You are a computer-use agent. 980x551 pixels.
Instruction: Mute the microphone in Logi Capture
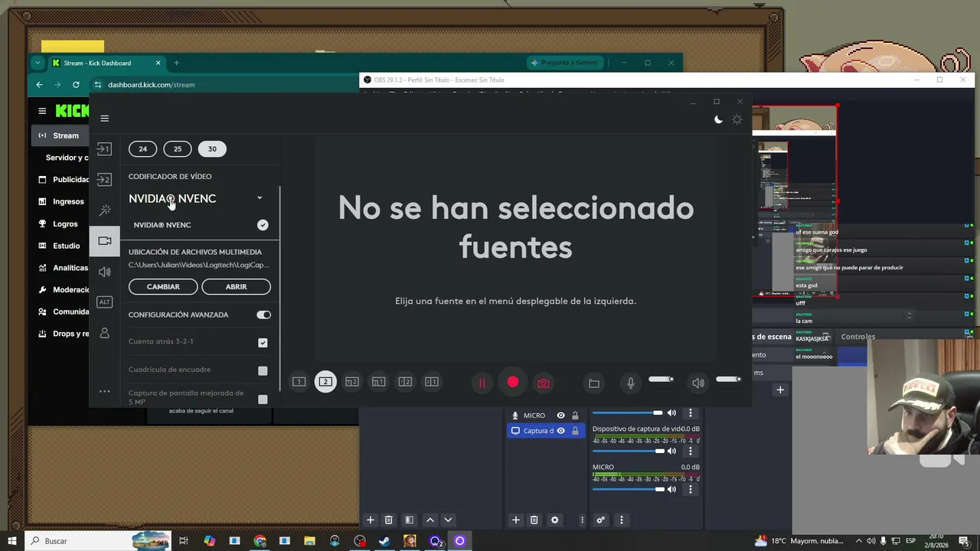[631, 383]
